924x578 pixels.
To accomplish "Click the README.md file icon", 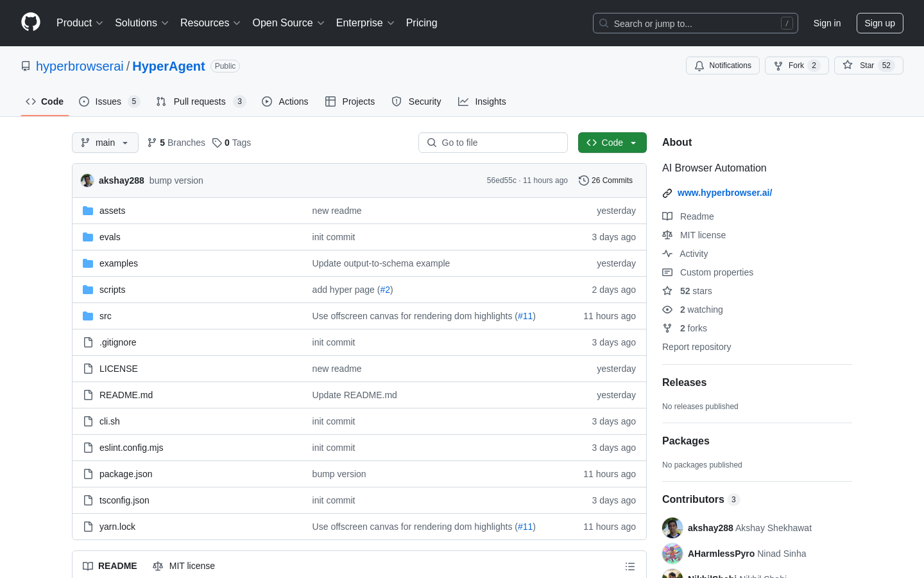I will pyautogui.click(x=88, y=395).
